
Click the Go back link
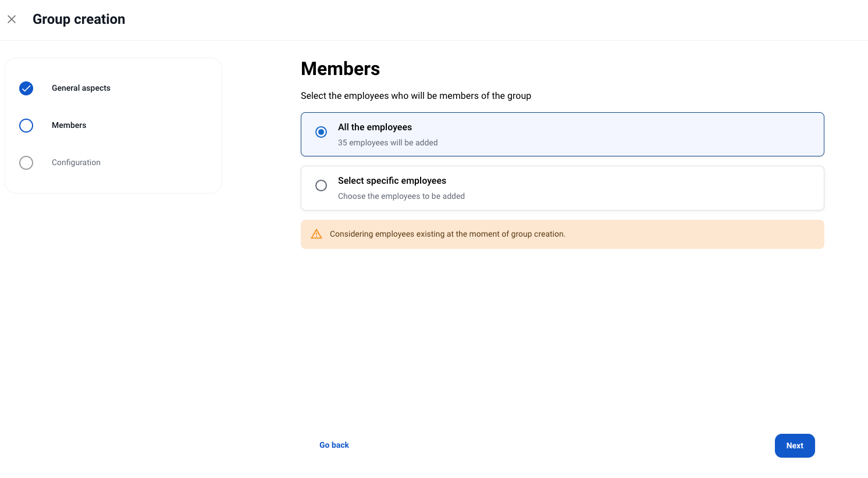click(x=334, y=445)
